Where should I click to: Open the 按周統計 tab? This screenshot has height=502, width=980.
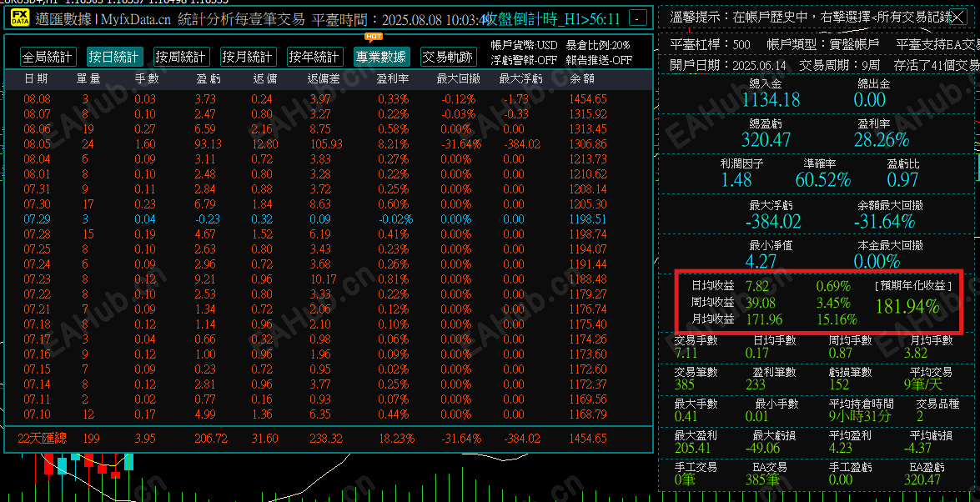coord(181,58)
